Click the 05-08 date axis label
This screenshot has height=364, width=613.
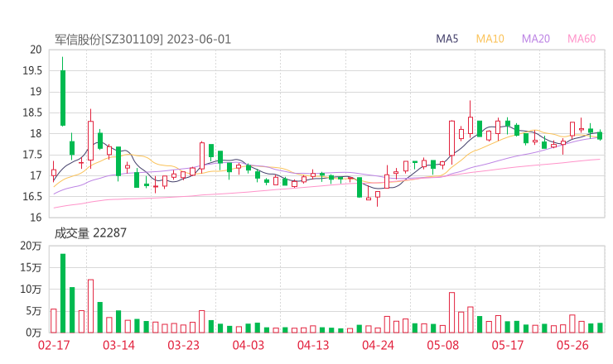click(442, 345)
